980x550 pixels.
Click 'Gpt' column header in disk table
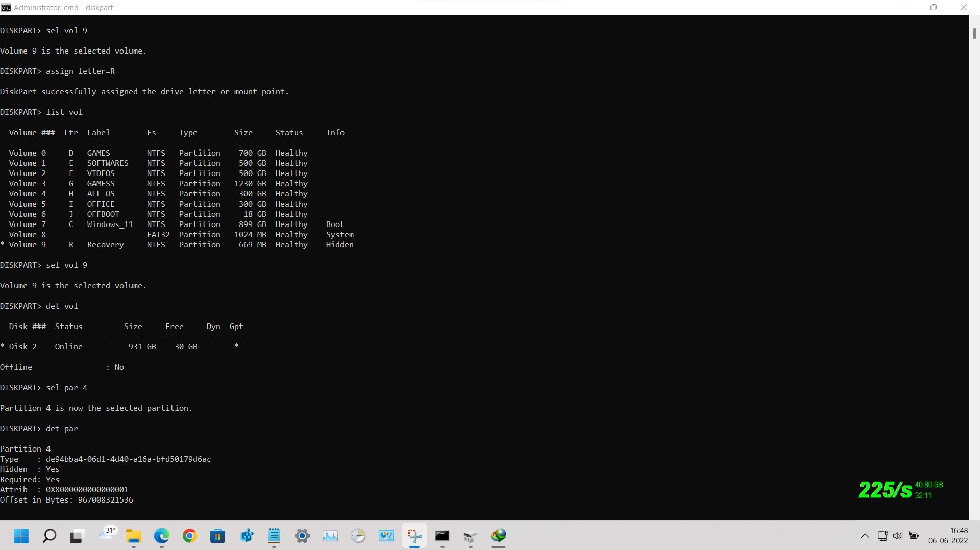click(236, 327)
